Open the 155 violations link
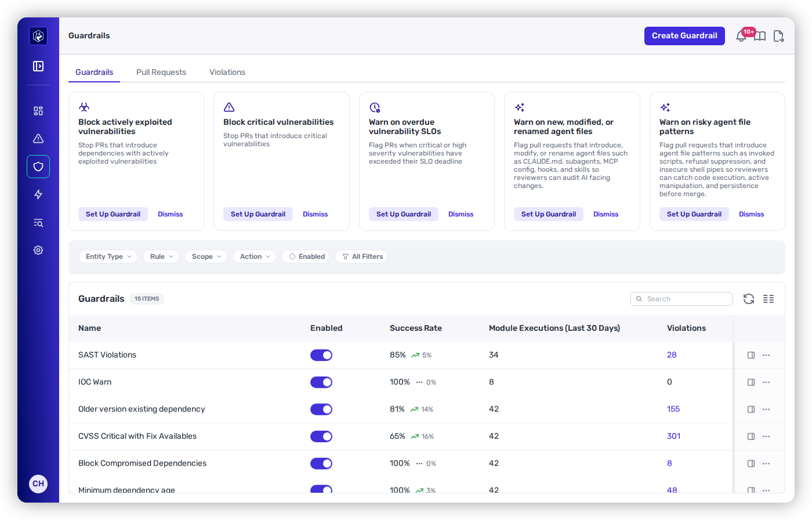Viewport: 812px width, 520px height. pyautogui.click(x=673, y=409)
